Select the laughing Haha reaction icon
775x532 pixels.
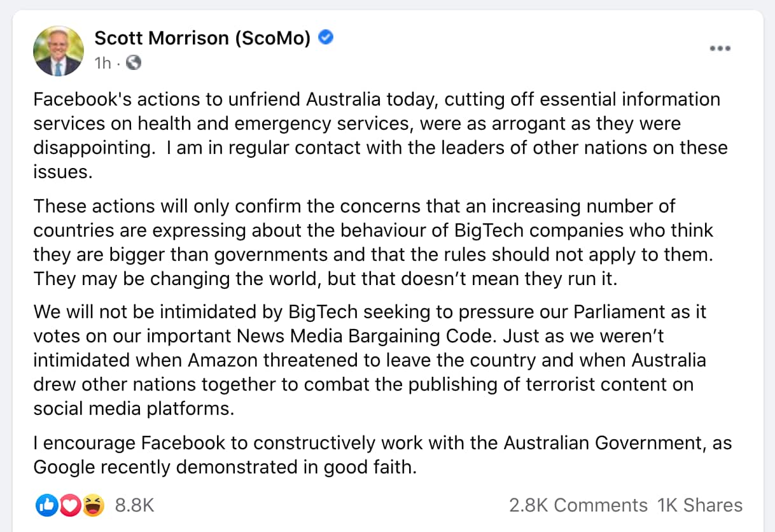(x=92, y=505)
